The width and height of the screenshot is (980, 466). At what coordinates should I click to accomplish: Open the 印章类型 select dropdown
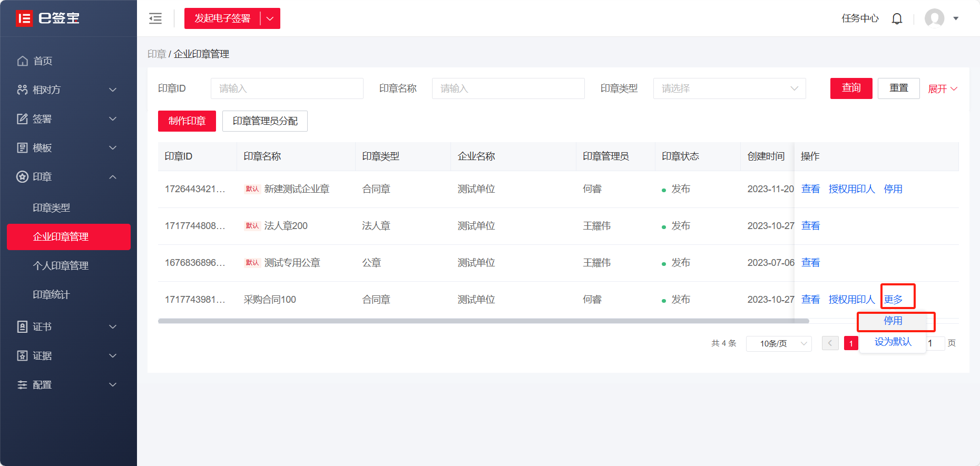tap(730, 88)
